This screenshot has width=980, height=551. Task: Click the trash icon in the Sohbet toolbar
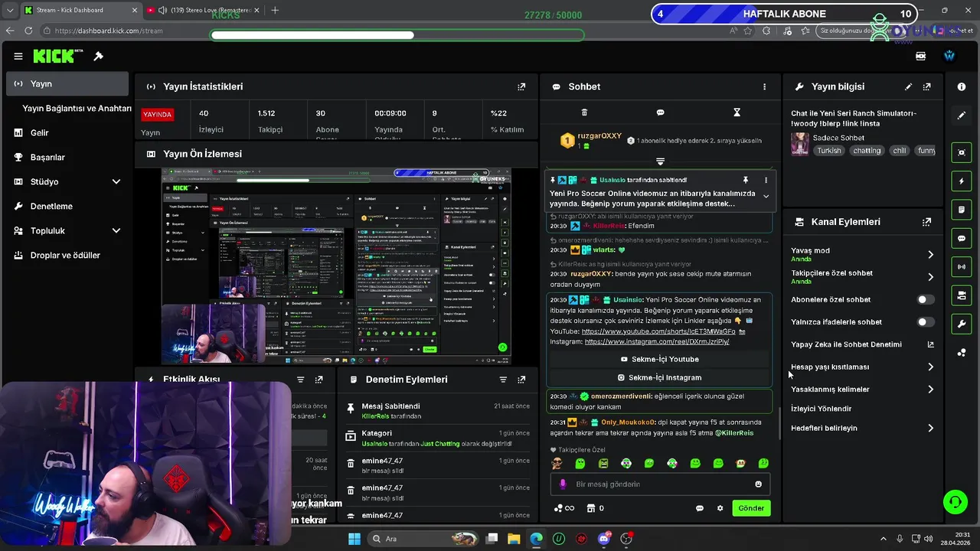(584, 112)
